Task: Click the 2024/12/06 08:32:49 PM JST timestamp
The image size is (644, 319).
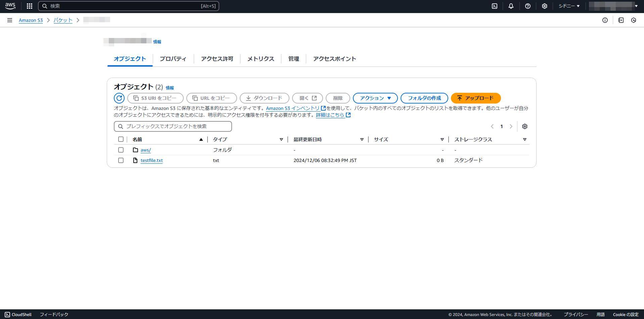Action: 325,160
